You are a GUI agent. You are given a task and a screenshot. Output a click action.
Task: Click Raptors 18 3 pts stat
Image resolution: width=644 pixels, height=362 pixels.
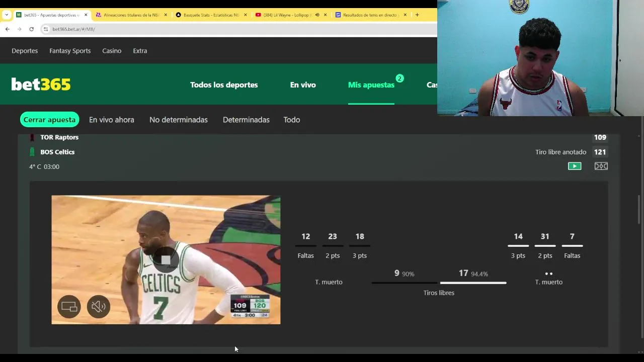[x=360, y=245]
